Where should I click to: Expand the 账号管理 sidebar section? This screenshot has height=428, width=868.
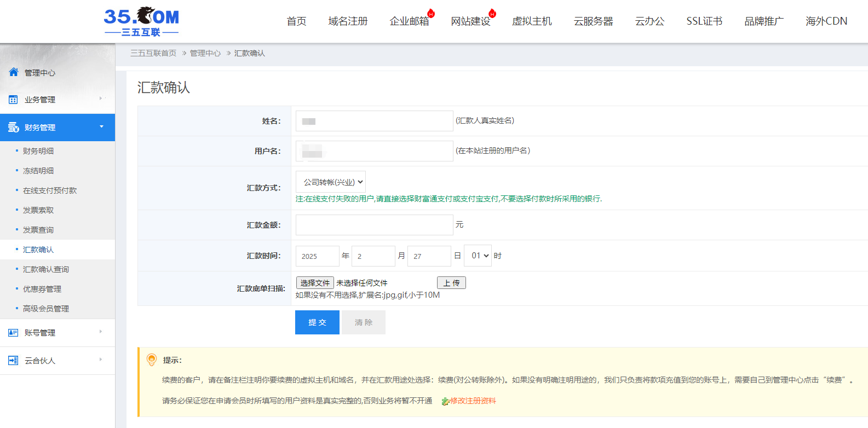tap(101, 332)
